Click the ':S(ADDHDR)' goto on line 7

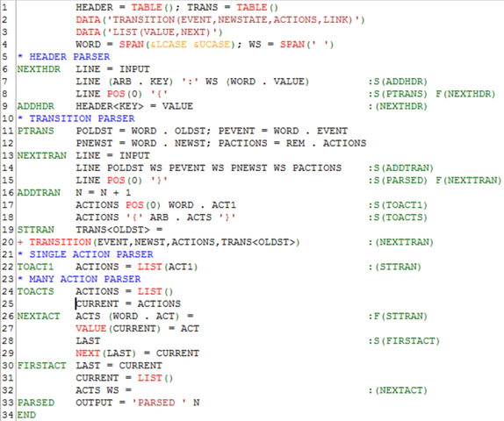click(x=398, y=82)
